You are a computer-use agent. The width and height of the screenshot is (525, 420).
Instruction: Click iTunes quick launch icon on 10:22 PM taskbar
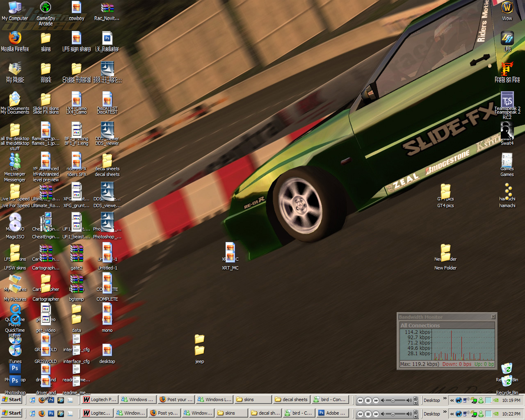click(32, 413)
